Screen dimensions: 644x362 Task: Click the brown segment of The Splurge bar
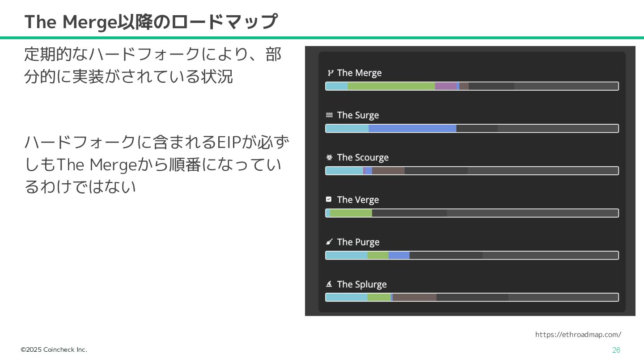415,298
